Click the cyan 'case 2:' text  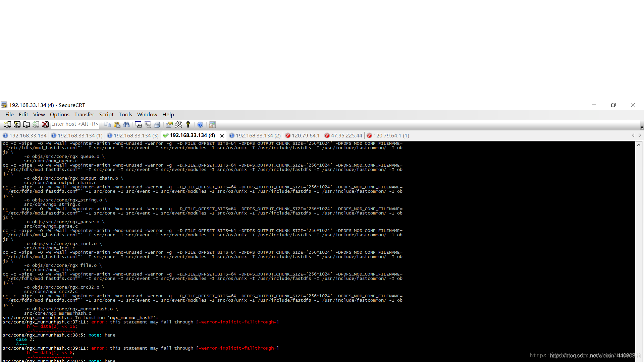25,340
